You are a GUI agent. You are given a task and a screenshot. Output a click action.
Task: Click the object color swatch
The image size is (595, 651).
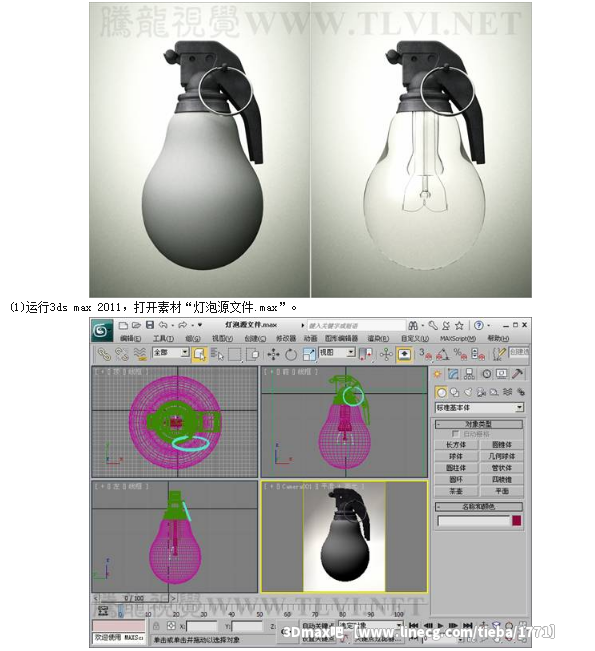(517, 521)
